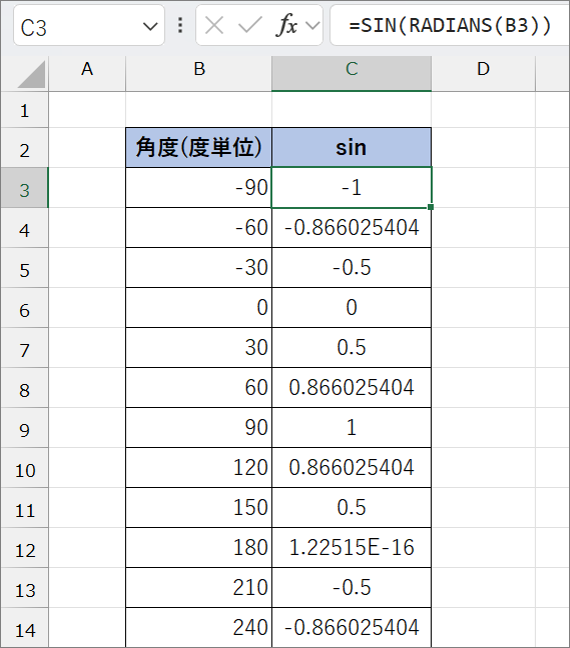The height and width of the screenshot is (648, 570).
Task: Select the cell containing 240
Action: click(x=199, y=628)
